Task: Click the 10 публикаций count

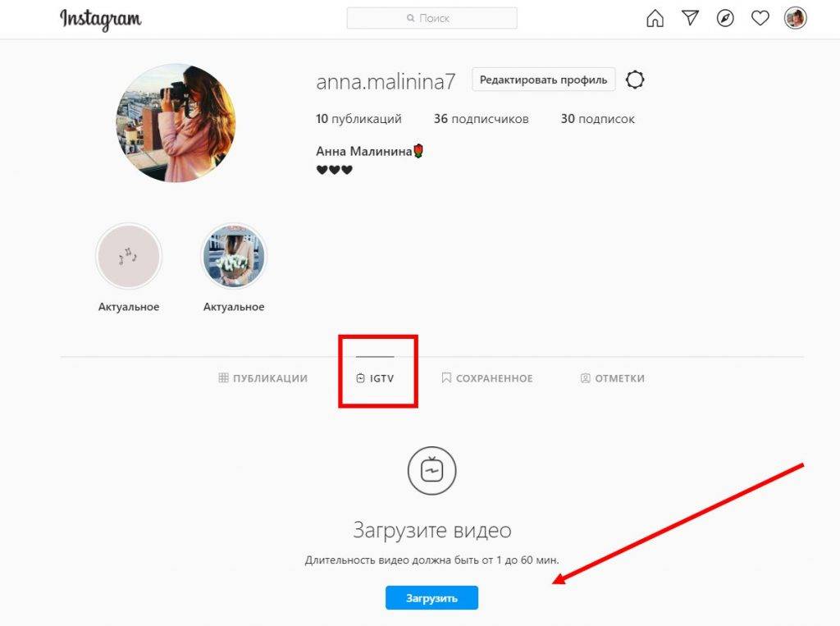Action: [358, 118]
